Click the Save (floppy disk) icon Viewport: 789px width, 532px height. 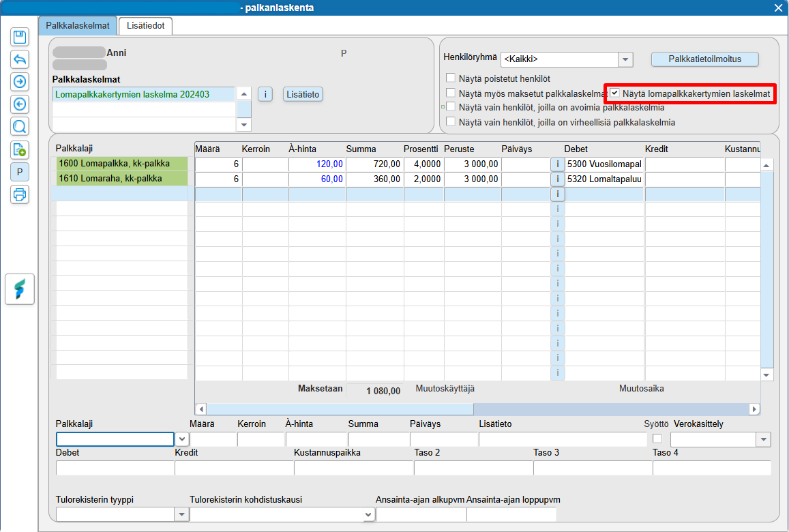(20, 38)
